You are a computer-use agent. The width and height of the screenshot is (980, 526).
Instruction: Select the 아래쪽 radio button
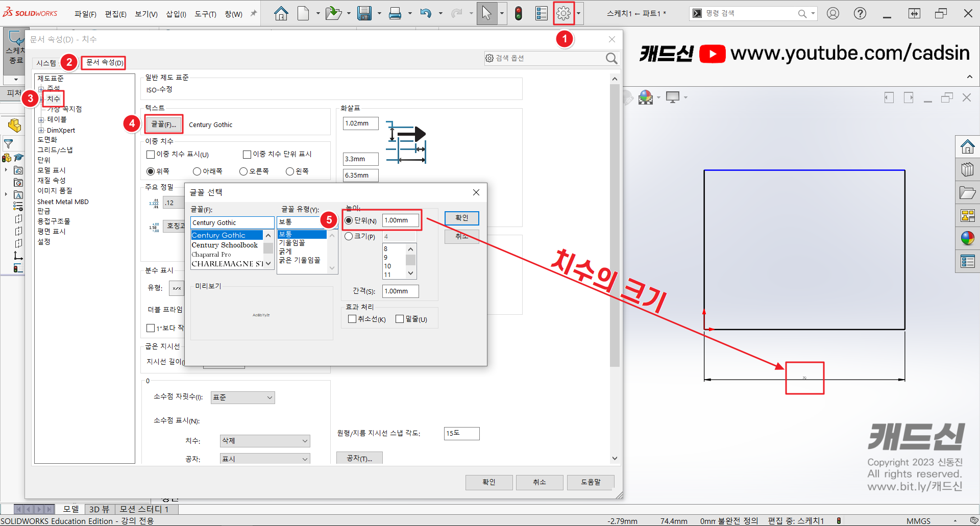pos(197,171)
